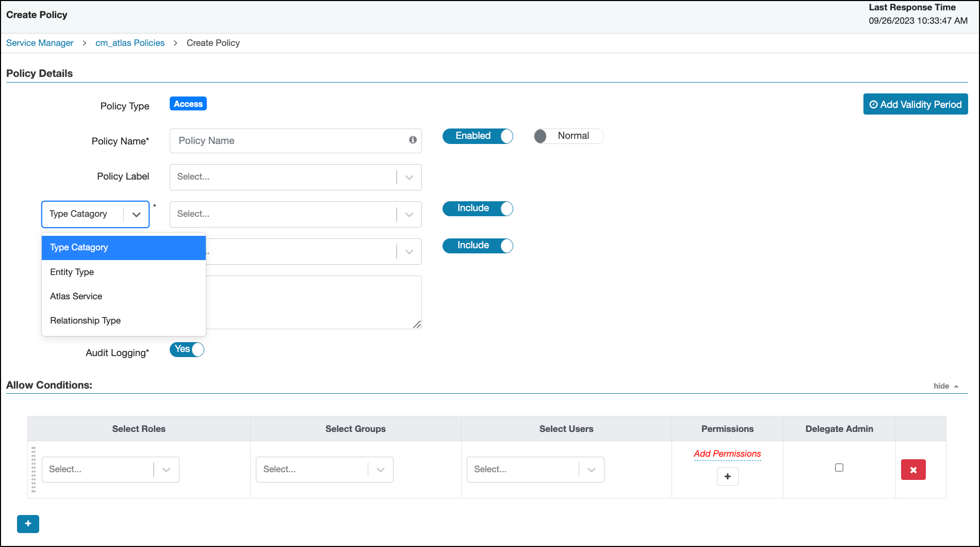Choose Atlas Service from the dropdown list
The width and height of the screenshot is (980, 547).
click(x=75, y=296)
